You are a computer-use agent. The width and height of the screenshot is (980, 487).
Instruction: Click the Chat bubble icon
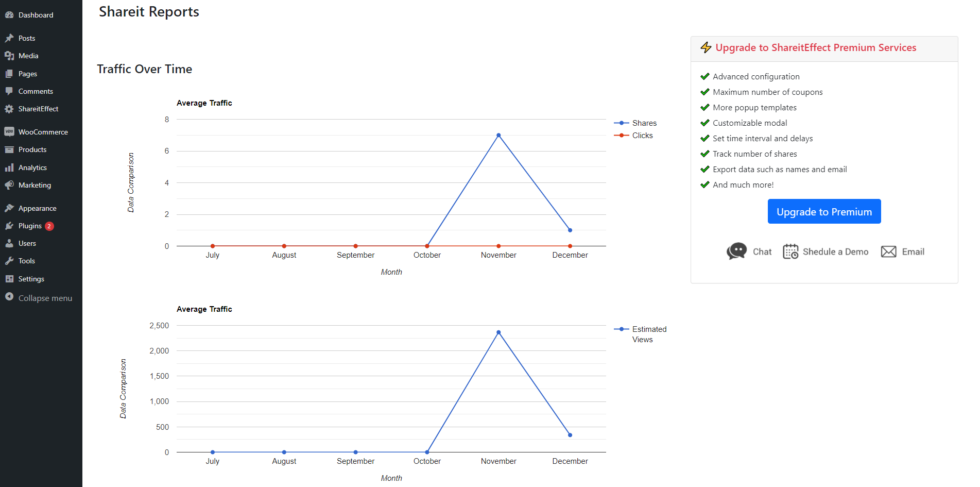(x=736, y=251)
